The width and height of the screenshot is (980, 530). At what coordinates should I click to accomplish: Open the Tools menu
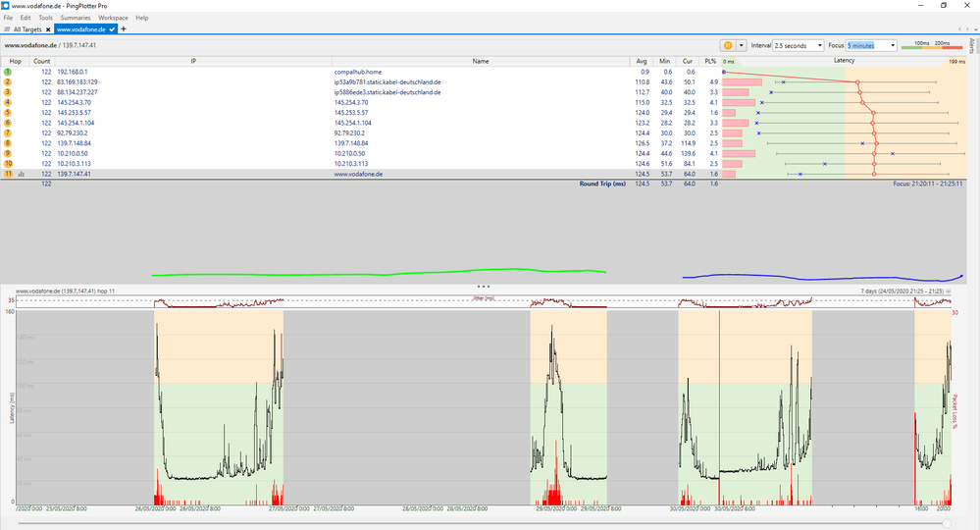pos(46,18)
